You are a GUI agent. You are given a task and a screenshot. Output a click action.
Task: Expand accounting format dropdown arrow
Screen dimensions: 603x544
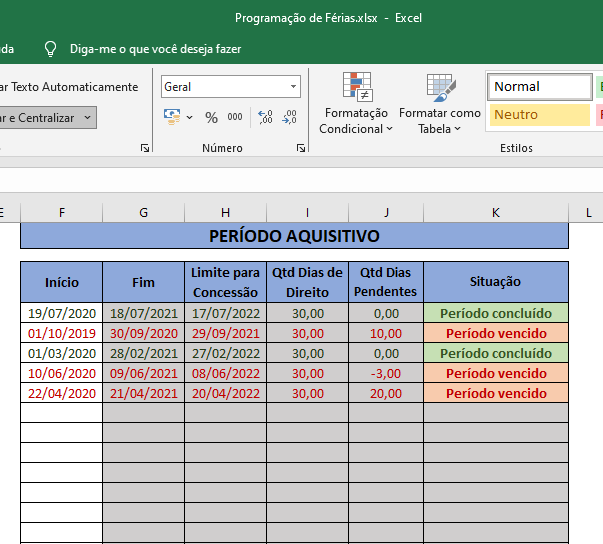(x=189, y=117)
